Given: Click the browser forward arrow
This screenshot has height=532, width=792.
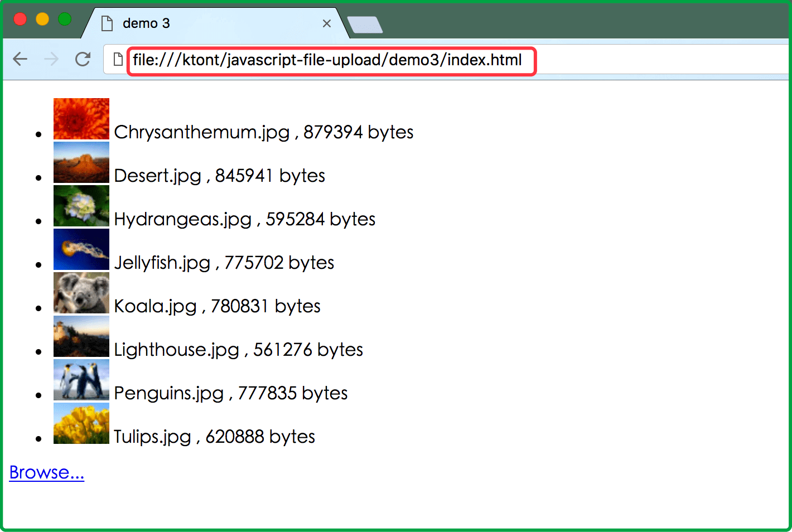Looking at the screenshot, I should 51,59.
